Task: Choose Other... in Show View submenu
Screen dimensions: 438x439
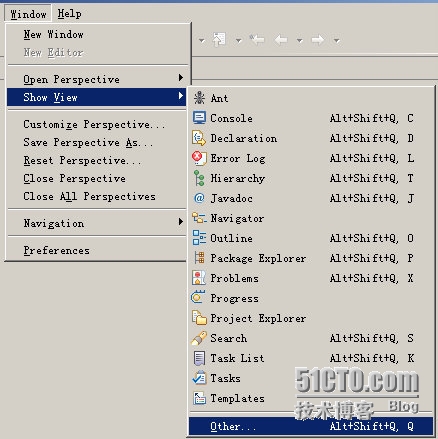Action: coord(311,426)
